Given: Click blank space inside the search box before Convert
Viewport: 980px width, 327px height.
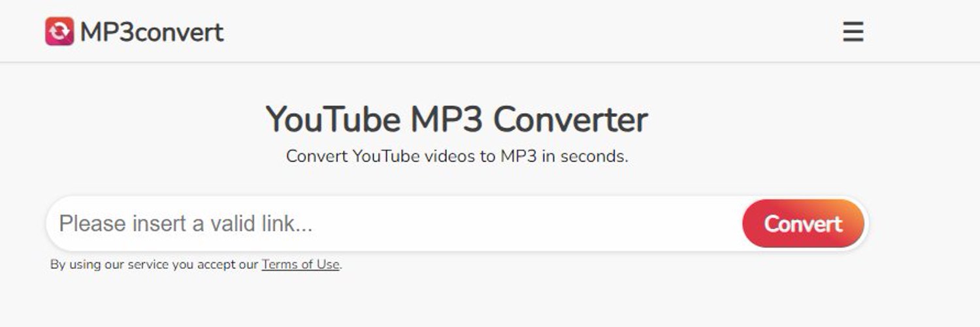Looking at the screenshot, I should [x=523, y=224].
